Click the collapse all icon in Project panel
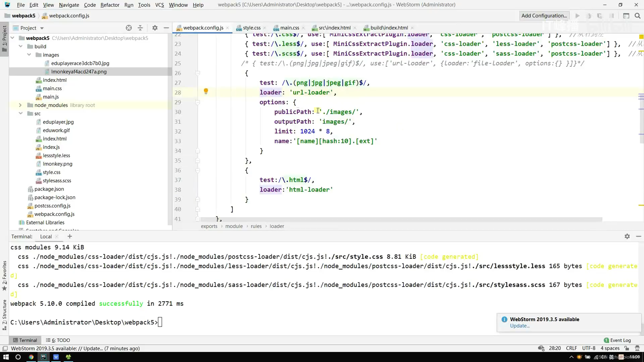Viewport: 644px width, 362px height. click(140, 28)
